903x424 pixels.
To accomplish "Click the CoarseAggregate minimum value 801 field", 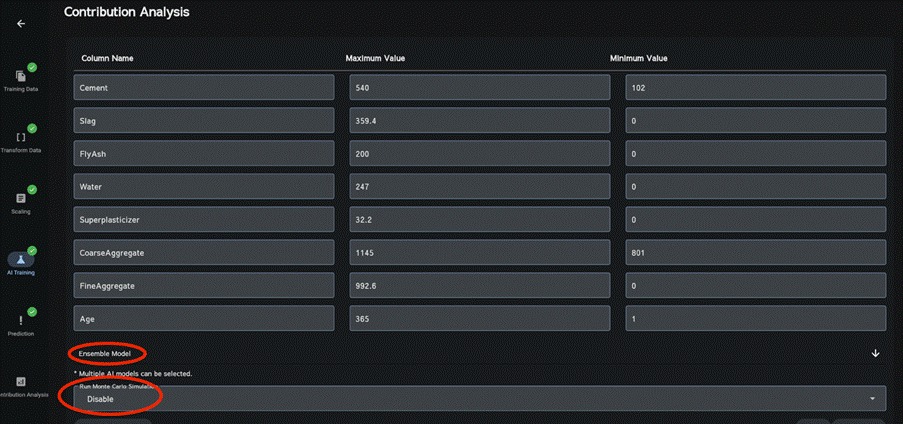I will (x=755, y=252).
